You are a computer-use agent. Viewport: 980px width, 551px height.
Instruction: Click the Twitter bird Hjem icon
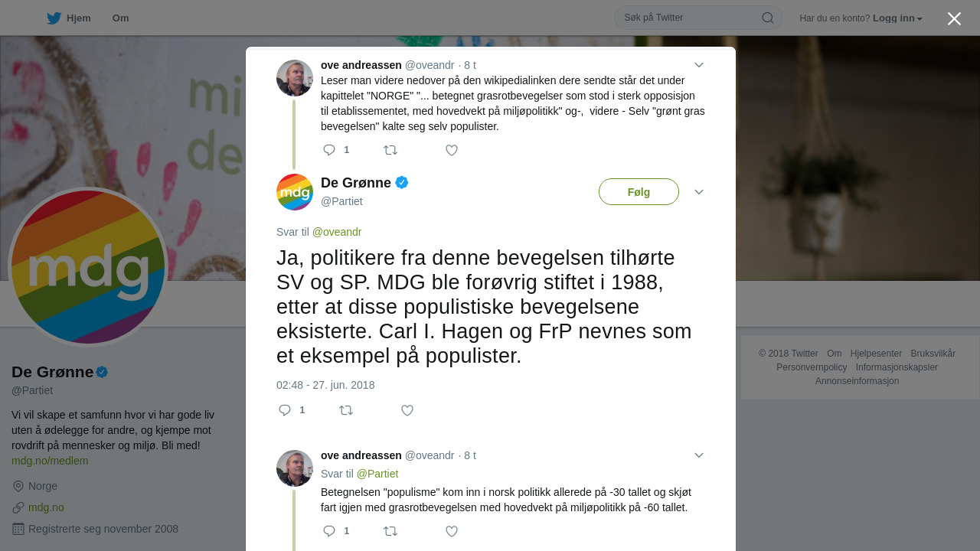point(54,18)
